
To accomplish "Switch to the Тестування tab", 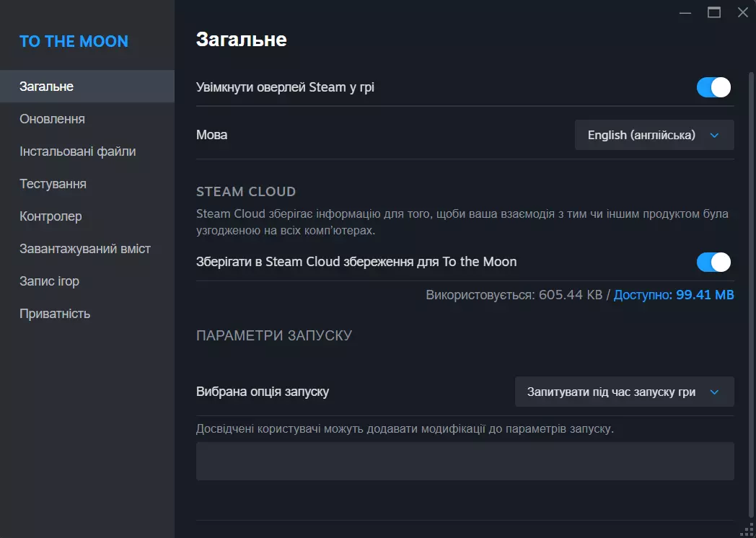I will (x=53, y=184).
